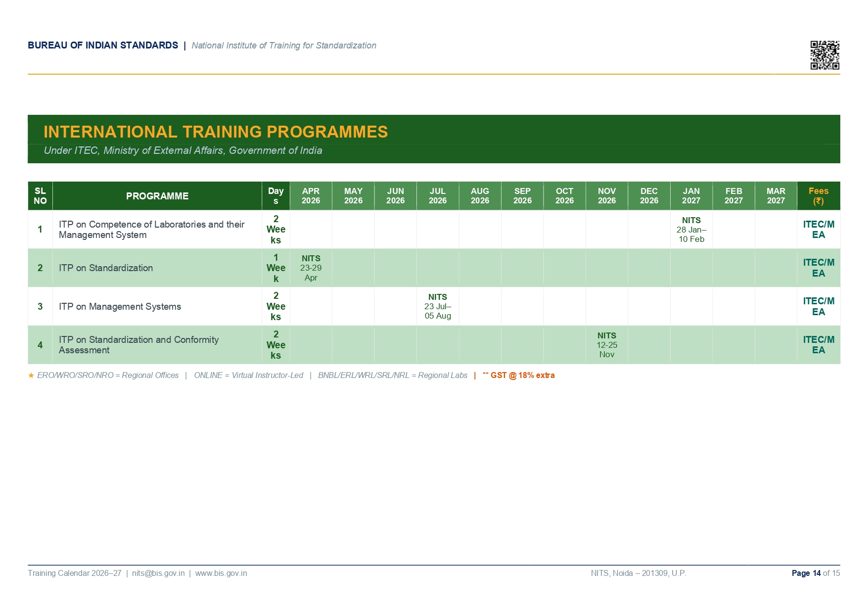The width and height of the screenshot is (868, 614).
Task: Click the QR code in the page header
Action: 824,55
